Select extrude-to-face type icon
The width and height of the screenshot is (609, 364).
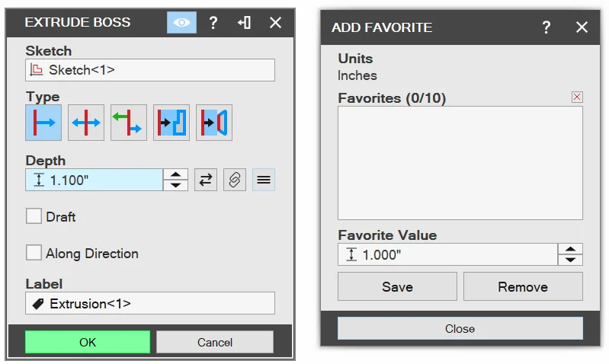click(214, 123)
